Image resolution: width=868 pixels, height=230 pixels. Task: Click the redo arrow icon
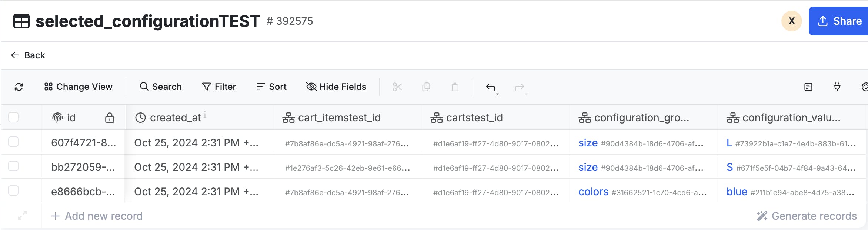(x=520, y=87)
